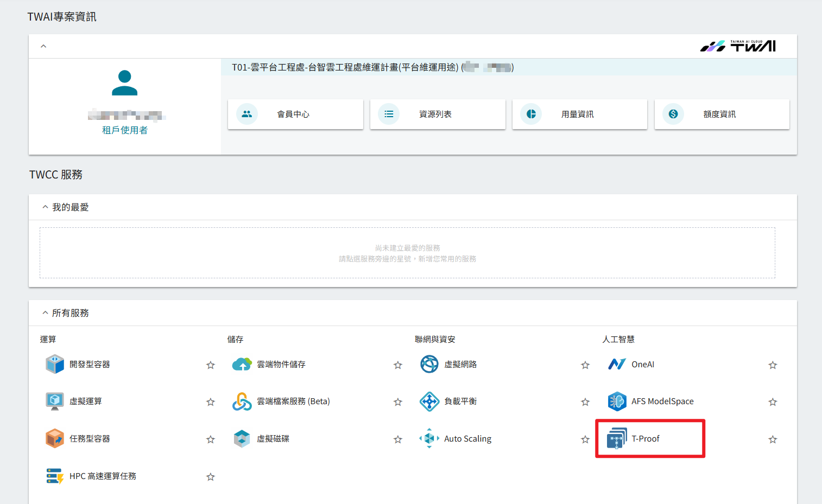The image size is (822, 504).
Task: Favorite 負載平衡 with its star
Action: point(585,402)
